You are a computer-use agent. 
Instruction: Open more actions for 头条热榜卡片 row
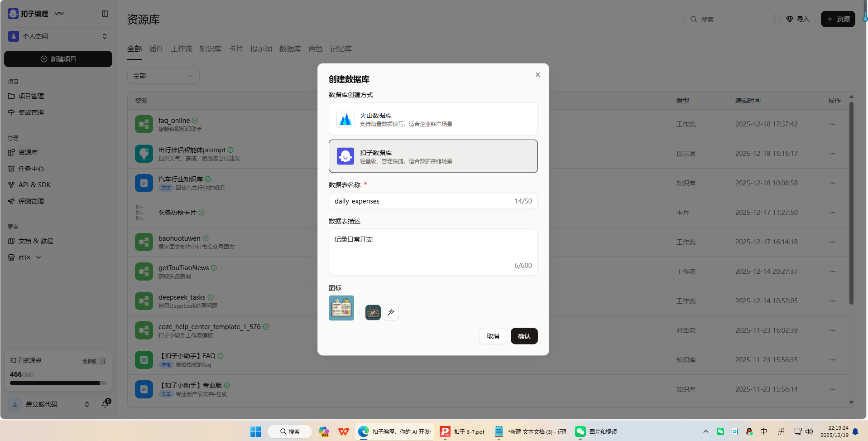[833, 213]
